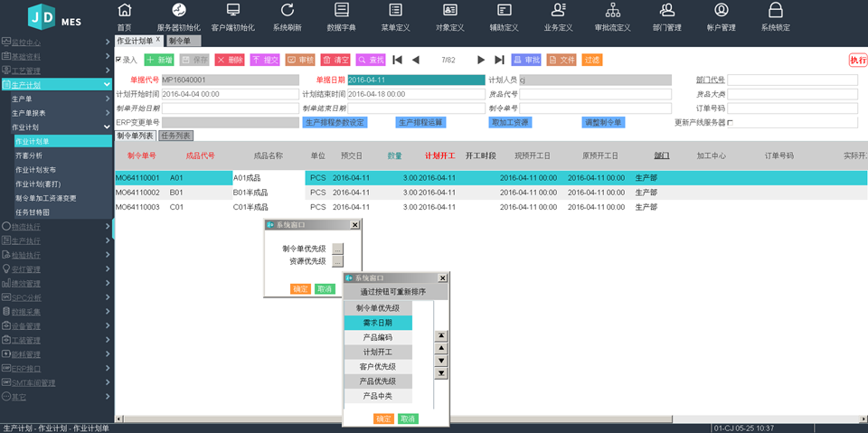Open 数据字典 in the top toolbar
The height and width of the screenshot is (433, 868).
pyautogui.click(x=341, y=15)
